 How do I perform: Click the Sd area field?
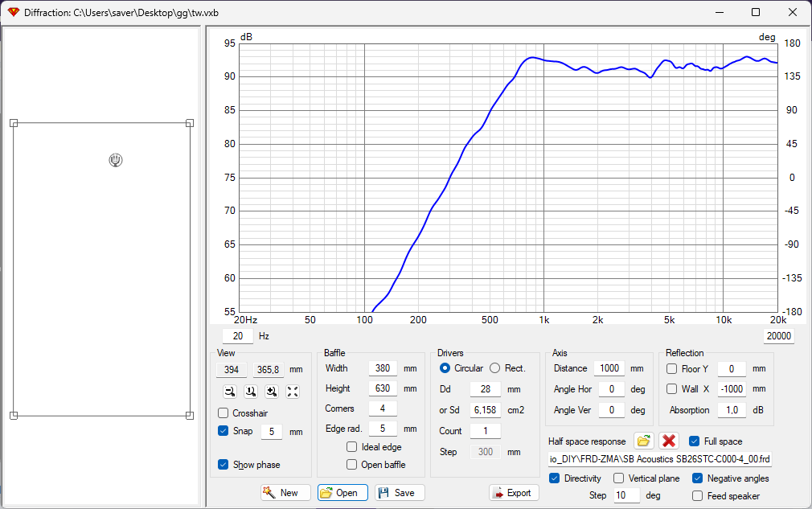(486, 410)
